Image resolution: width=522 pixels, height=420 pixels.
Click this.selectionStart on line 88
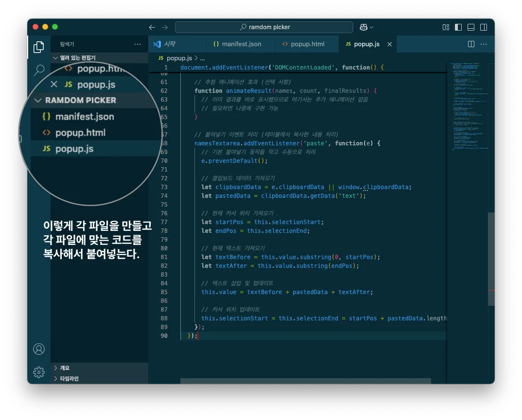[x=234, y=318]
